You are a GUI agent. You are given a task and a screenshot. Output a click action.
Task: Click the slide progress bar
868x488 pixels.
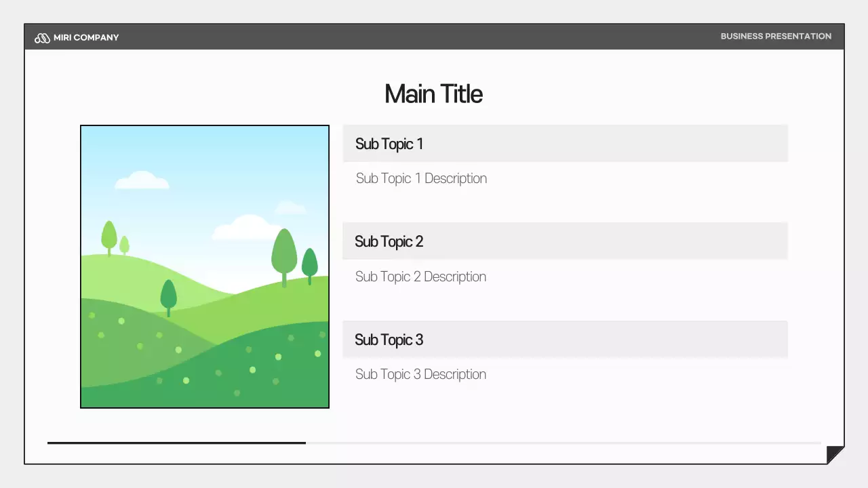coord(176,443)
